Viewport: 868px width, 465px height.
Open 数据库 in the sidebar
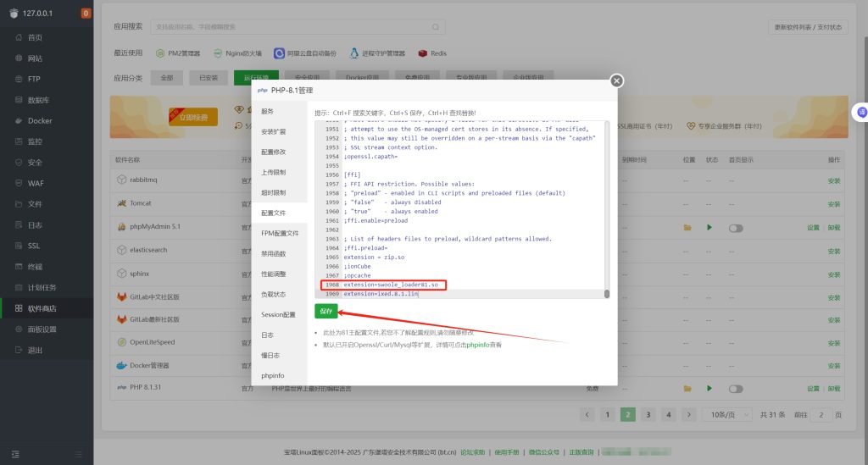coord(38,100)
